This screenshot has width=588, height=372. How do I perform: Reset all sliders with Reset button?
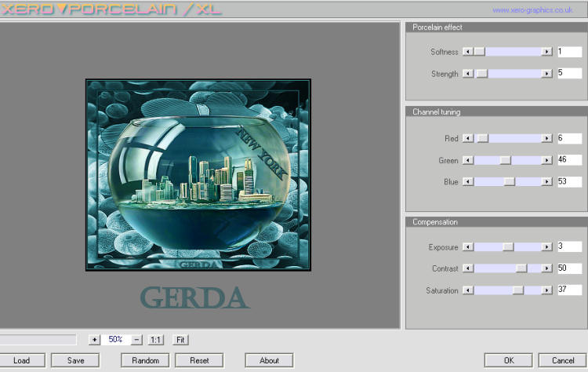point(199,360)
